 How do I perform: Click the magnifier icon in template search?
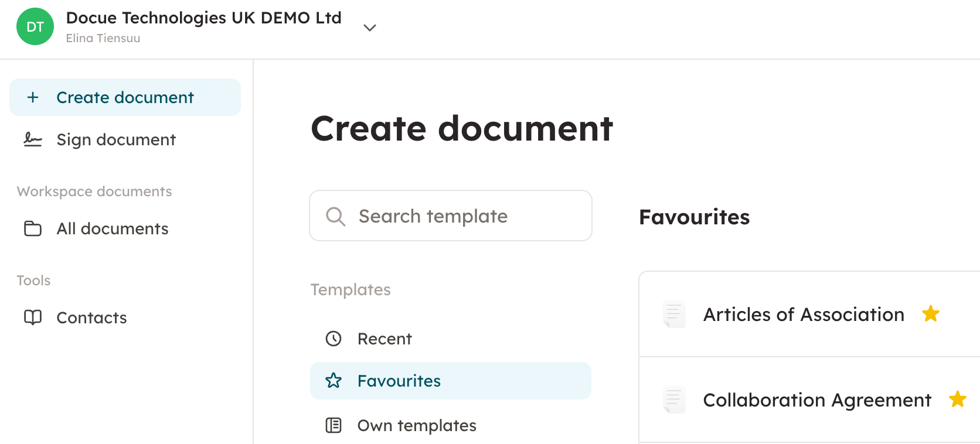335,216
